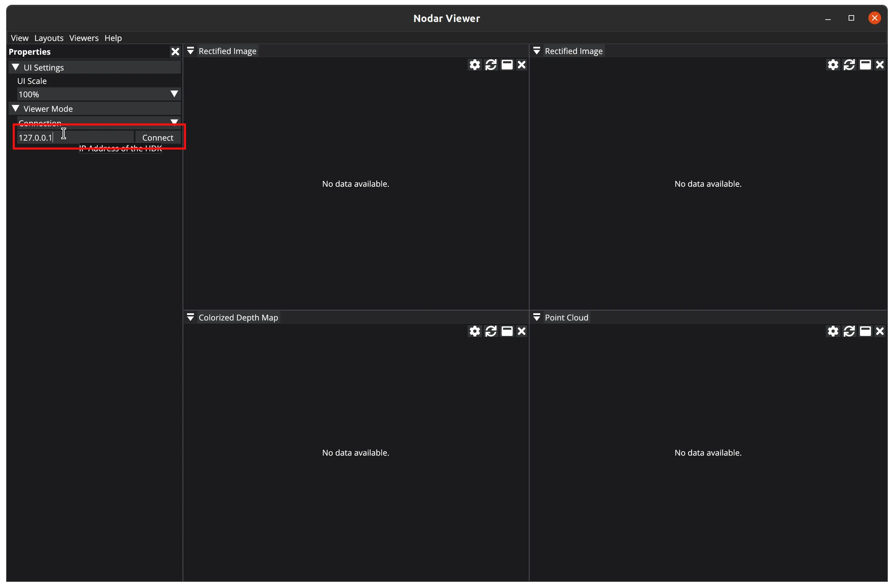This screenshot has height=588, width=894.
Task: Open the Help menu
Action: point(113,38)
